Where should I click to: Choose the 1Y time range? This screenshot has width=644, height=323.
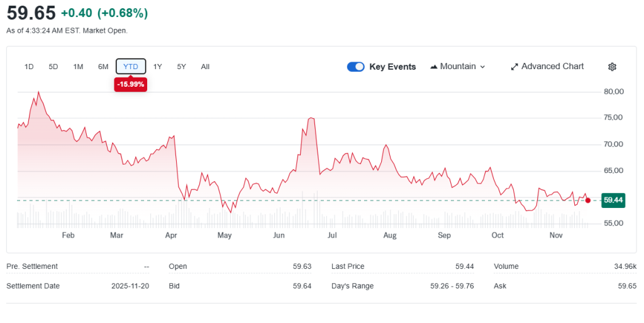pyautogui.click(x=158, y=67)
